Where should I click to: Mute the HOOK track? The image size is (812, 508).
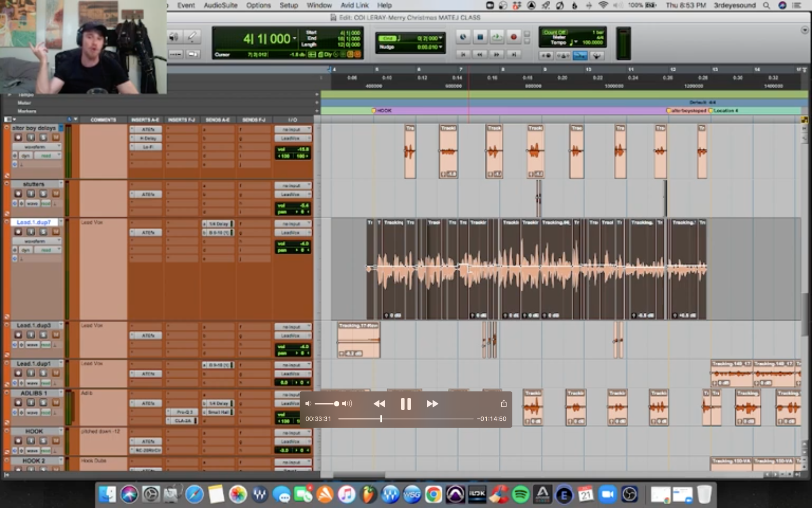click(56, 441)
